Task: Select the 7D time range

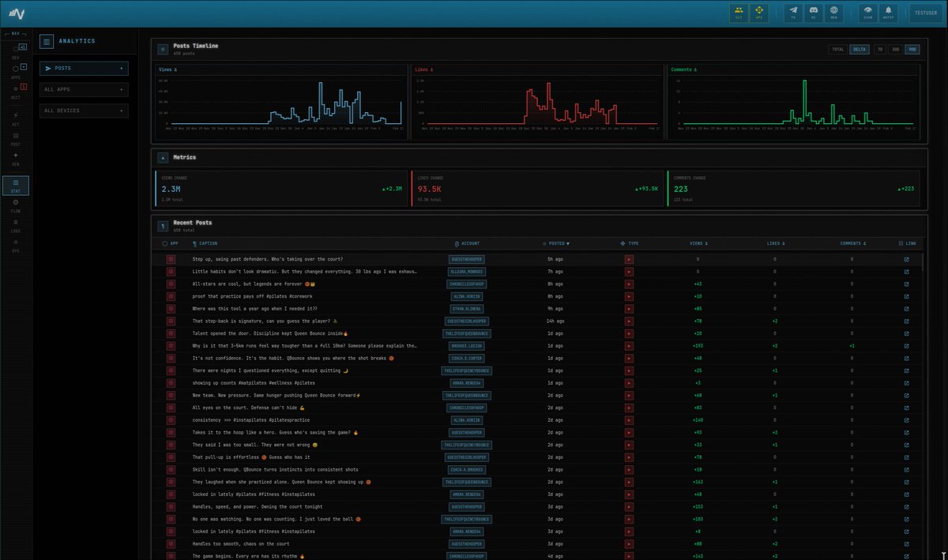Action: tap(880, 49)
